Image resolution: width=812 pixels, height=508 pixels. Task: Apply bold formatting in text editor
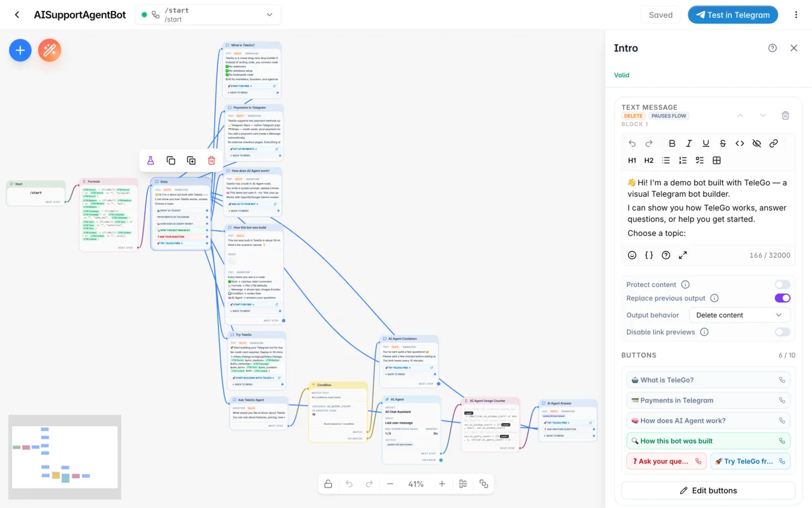672,144
